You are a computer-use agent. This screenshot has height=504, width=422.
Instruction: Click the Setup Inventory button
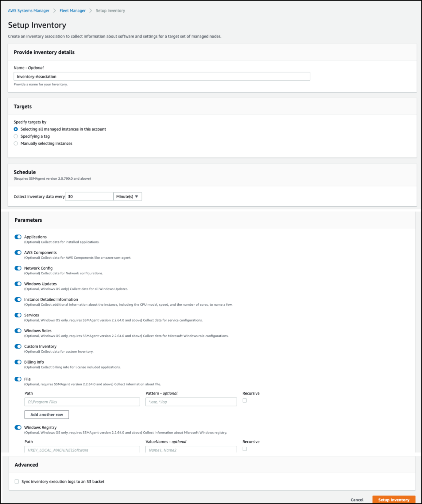pyautogui.click(x=393, y=500)
